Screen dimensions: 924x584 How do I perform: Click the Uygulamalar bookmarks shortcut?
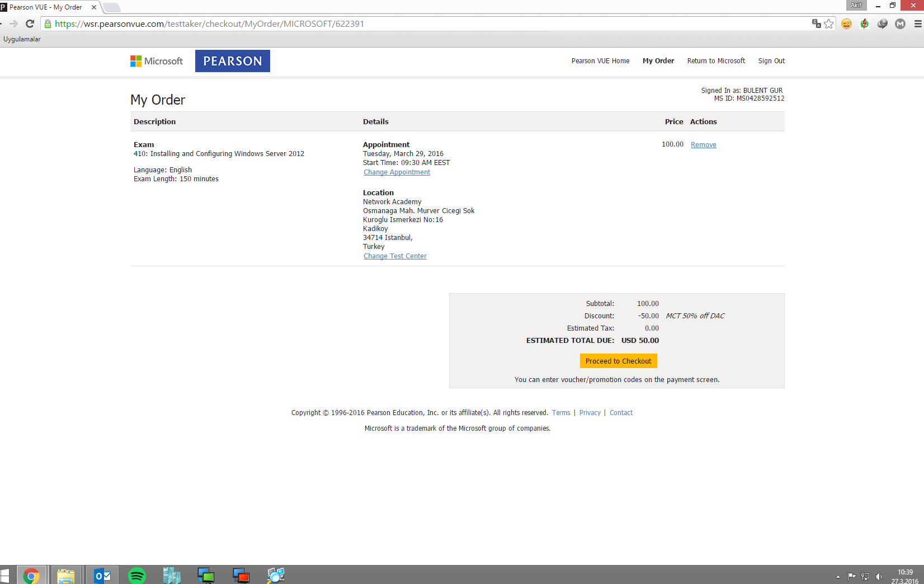(22, 39)
